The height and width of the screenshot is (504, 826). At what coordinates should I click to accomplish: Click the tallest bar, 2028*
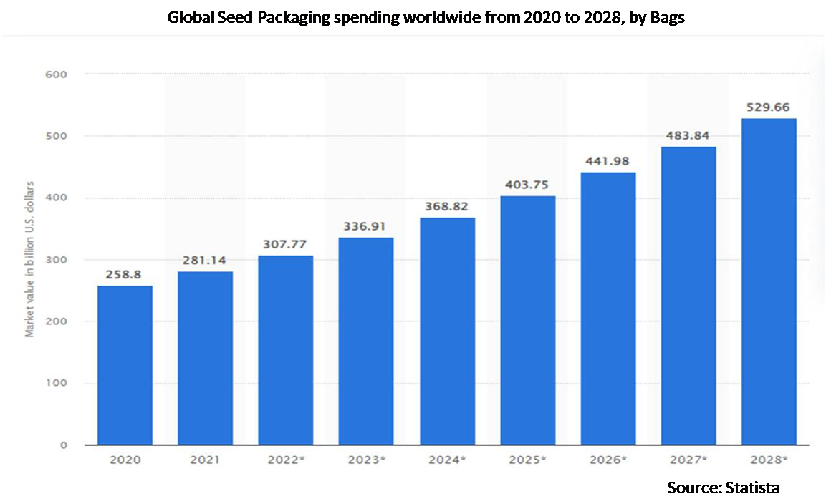769,281
